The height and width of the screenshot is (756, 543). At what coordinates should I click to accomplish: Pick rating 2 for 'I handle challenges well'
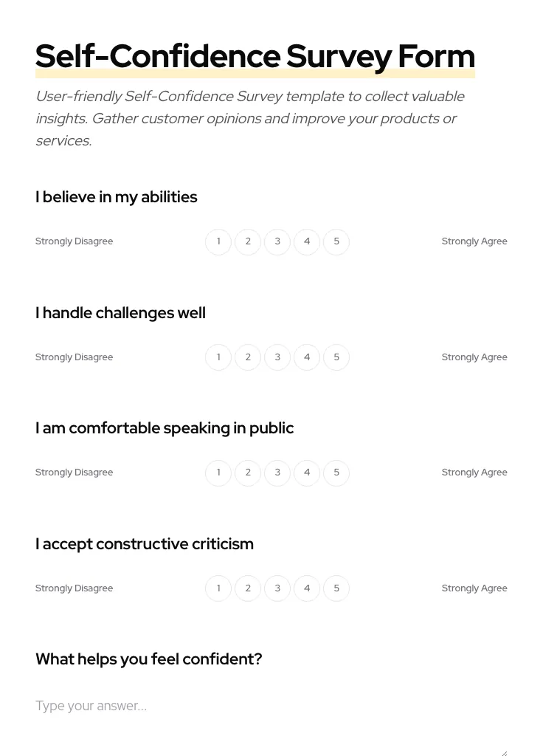coord(248,357)
